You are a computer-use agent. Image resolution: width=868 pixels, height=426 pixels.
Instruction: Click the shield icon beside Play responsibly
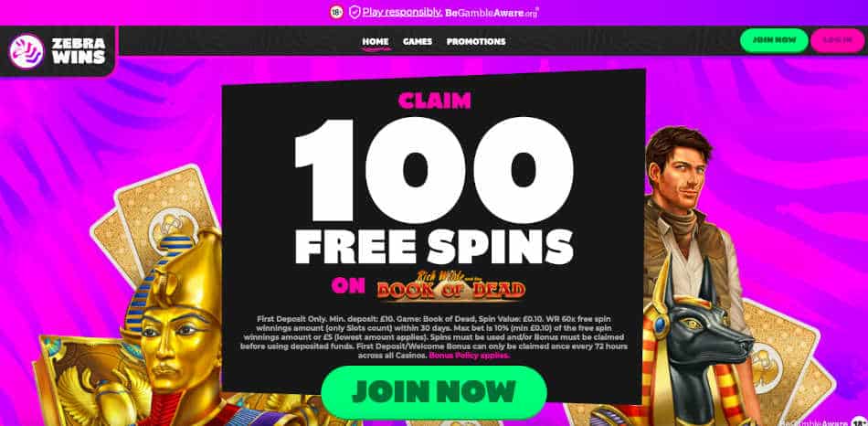coord(355,12)
